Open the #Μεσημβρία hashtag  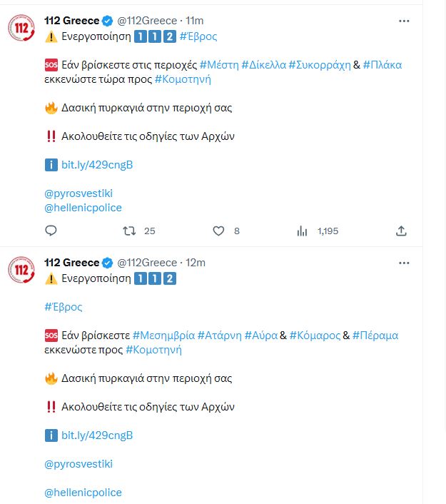(163, 335)
